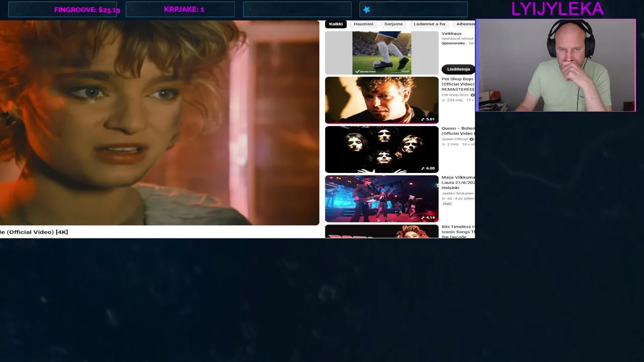Screen dimensions: 644x362
Task: Click the Veikkaus advertiser name
Action: (451, 34)
